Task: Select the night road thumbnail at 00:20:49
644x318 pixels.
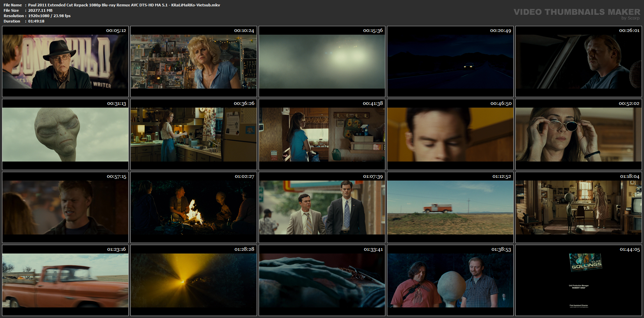Action: click(450, 62)
